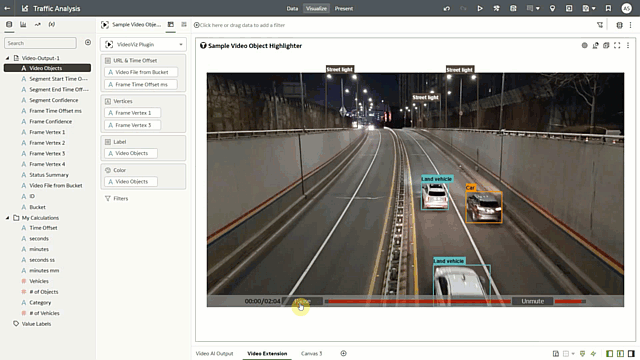Select the Properties panel tab icon
The height and width of the screenshot is (360, 640).
coord(184,24)
